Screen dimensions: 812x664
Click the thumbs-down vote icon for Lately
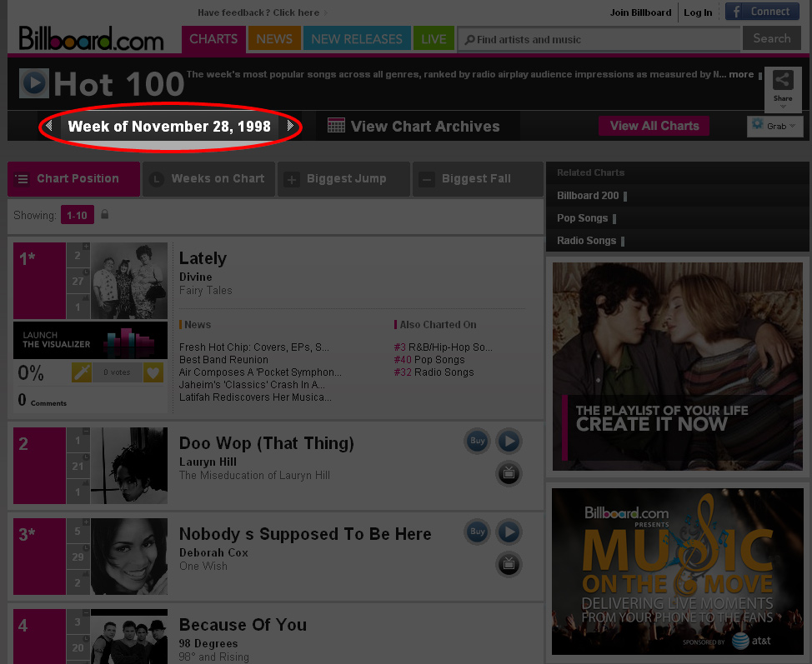(82, 372)
